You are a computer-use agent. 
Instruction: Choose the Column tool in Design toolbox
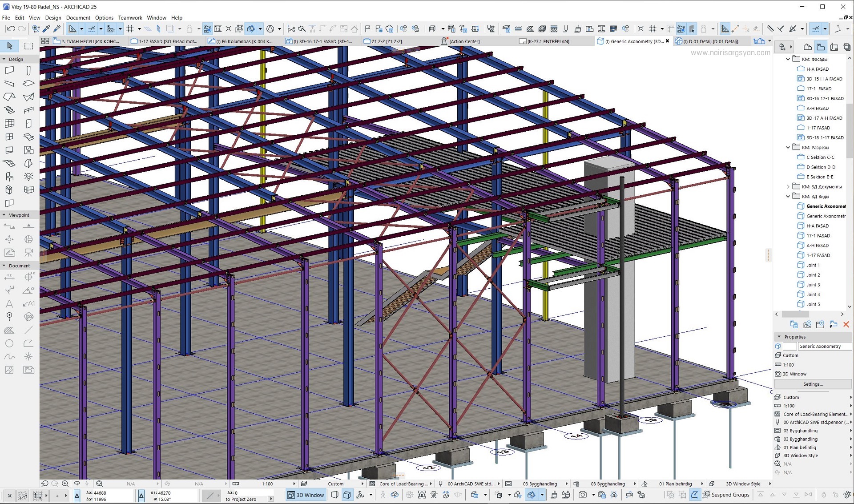point(28,70)
